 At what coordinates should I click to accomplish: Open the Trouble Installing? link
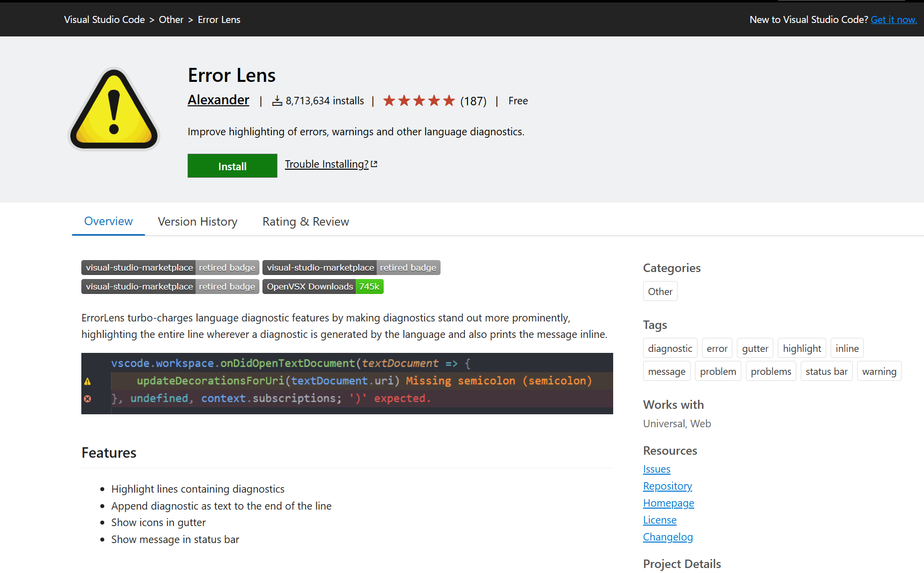click(x=327, y=164)
